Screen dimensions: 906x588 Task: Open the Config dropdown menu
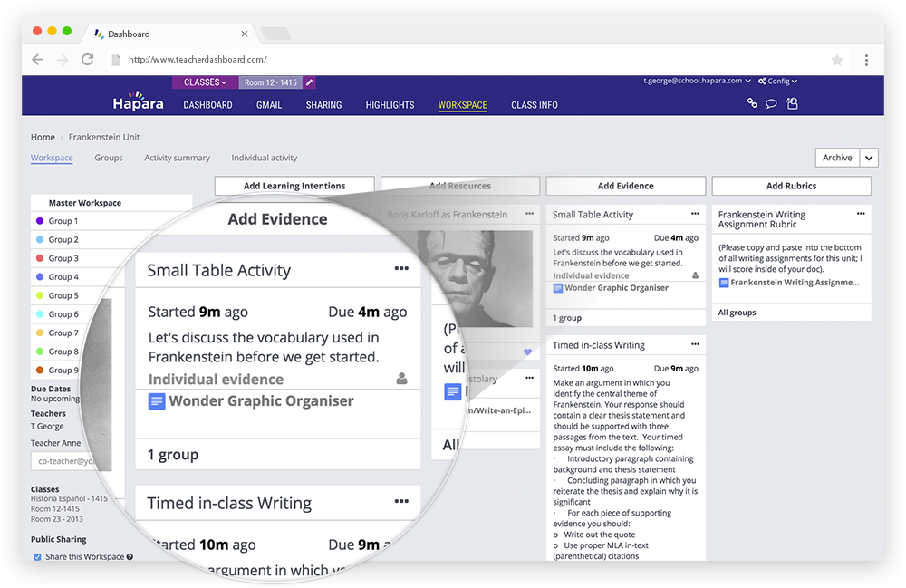click(777, 81)
